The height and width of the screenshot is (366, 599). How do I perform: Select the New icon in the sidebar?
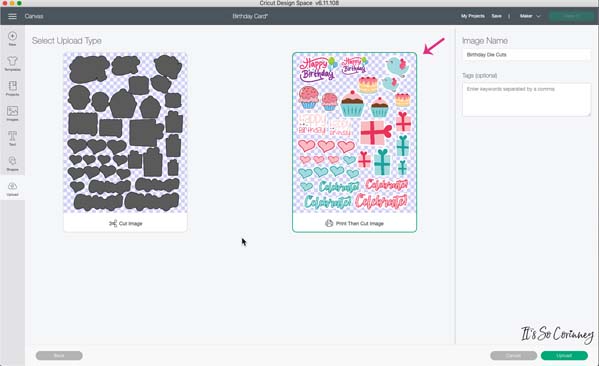point(12,39)
